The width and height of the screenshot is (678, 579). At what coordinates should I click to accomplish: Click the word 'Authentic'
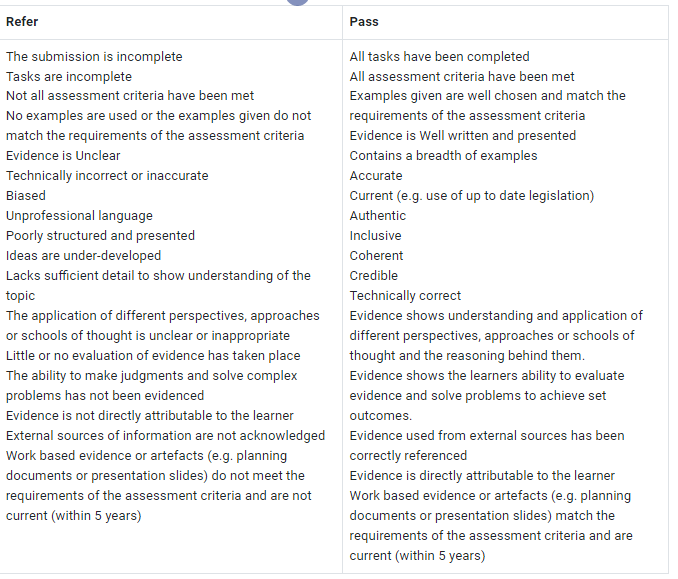(378, 216)
